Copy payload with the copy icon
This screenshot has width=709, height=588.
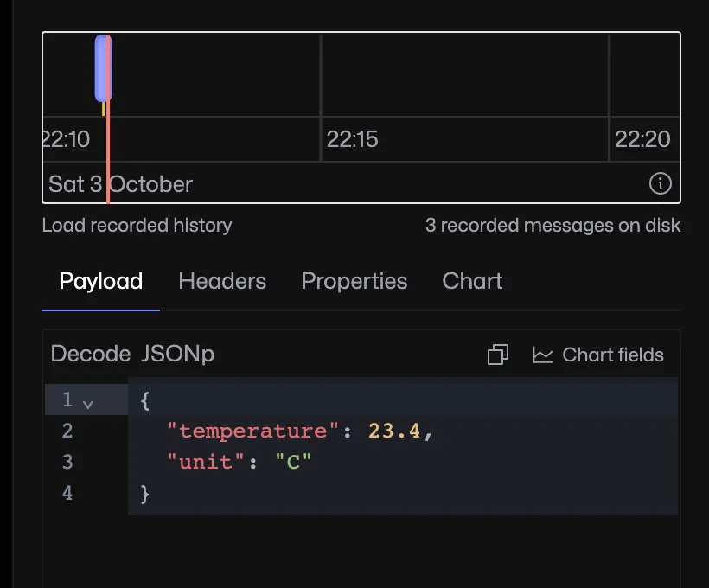click(x=498, y=355)
